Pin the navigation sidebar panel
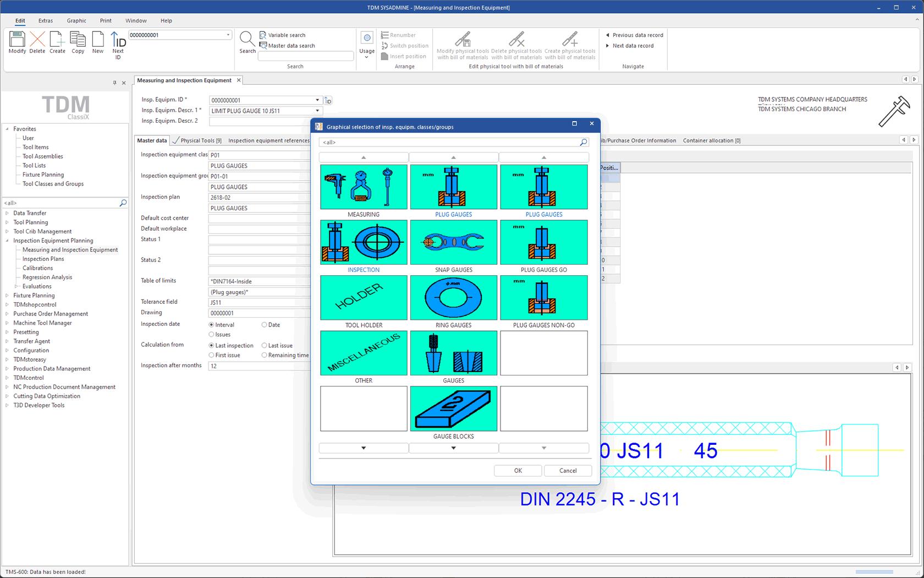Viewport: 924px width, 578px height. (x=114, y=83)
